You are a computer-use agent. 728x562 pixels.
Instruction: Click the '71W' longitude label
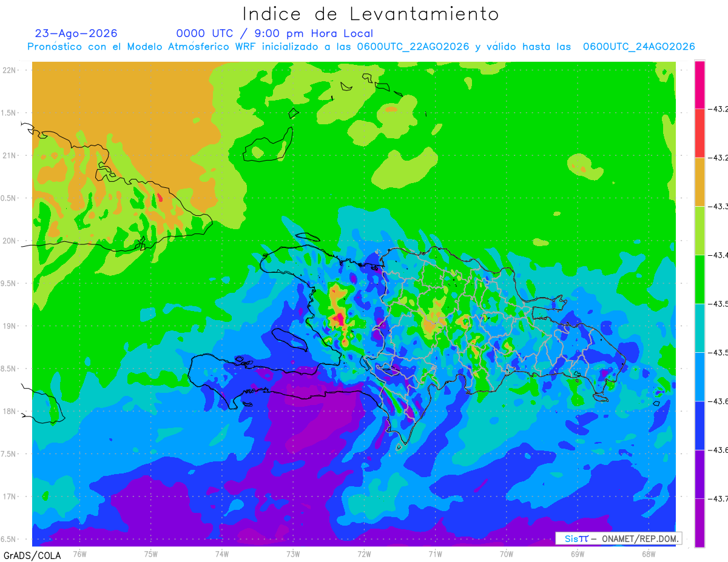click(435, 554)
